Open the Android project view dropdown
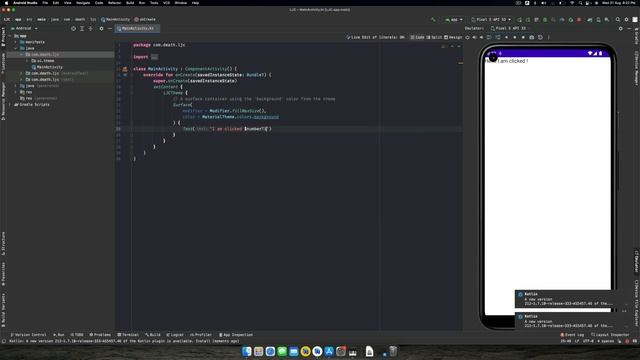Screen dimensions: 640x360 (24, 28)
